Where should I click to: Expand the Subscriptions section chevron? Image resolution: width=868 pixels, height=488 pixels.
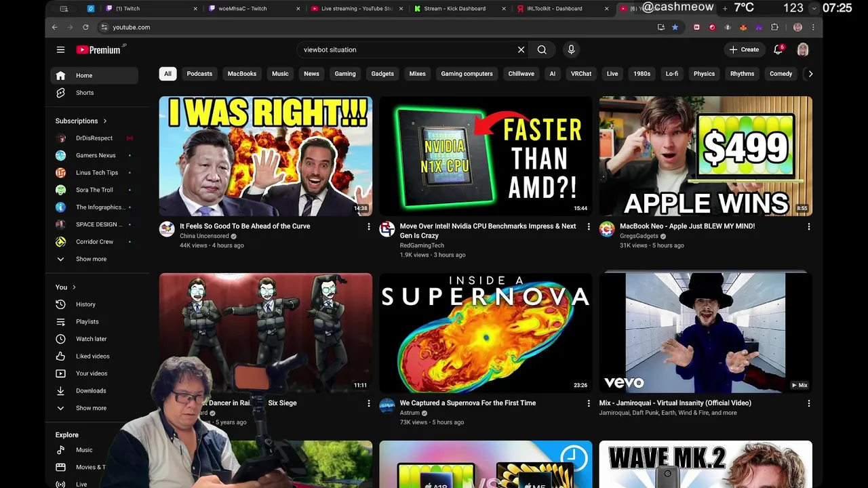click(x=105, y=121)
